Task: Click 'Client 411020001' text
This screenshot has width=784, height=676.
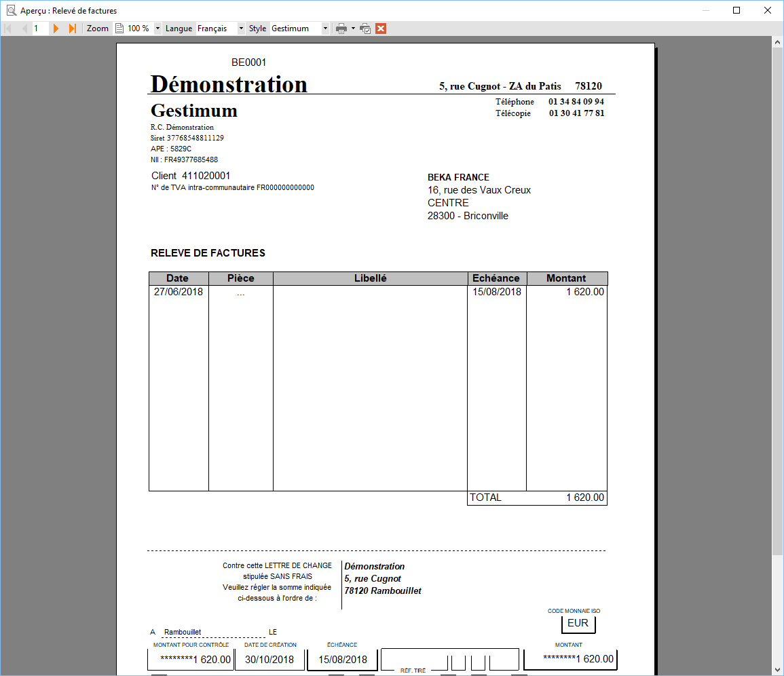Action: click(x=191, y=176)
